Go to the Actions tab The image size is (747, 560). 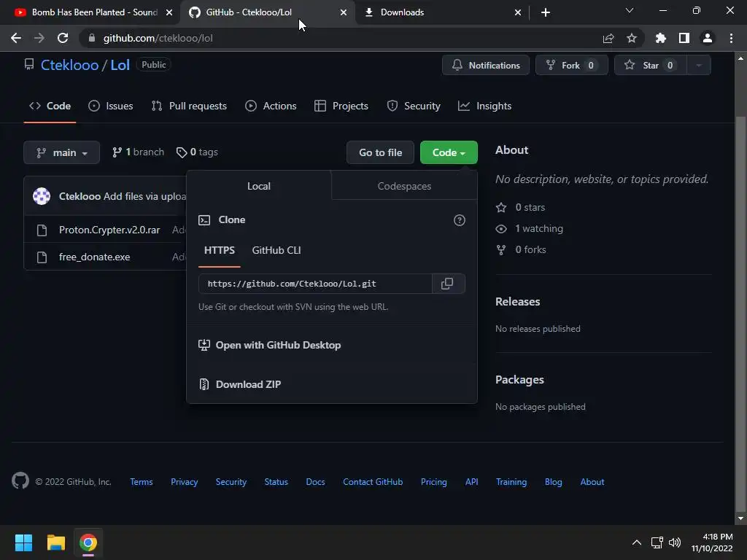click(x=271, y=106)
